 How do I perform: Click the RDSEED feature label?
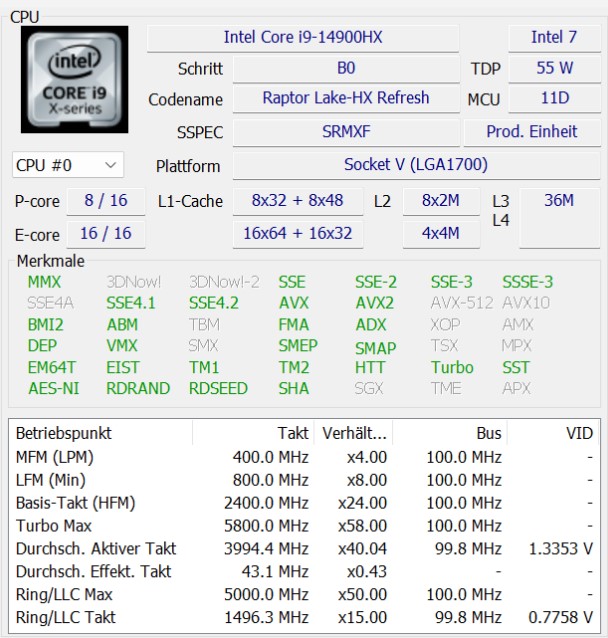pyautogui.click(x=218, y=389)
